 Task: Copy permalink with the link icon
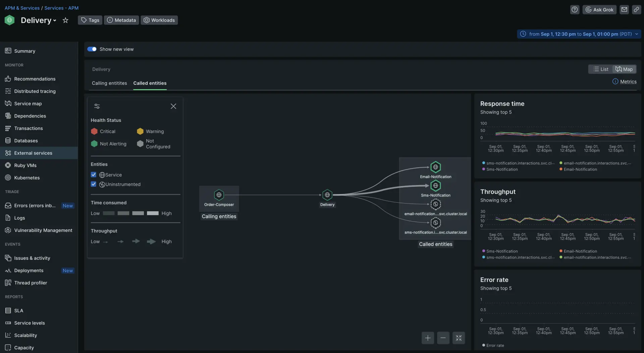coord(636,10)
